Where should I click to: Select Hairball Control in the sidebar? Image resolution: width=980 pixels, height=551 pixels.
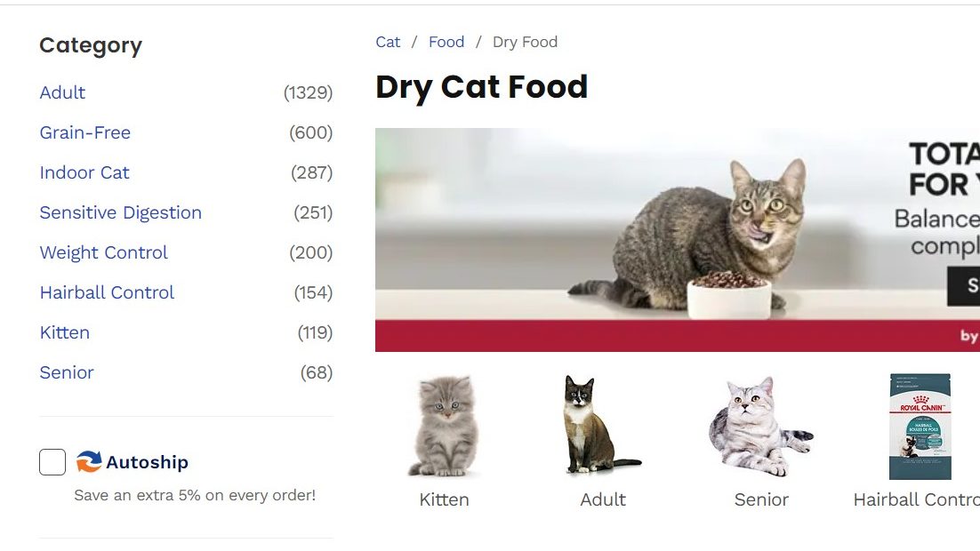tap(107, 292)
